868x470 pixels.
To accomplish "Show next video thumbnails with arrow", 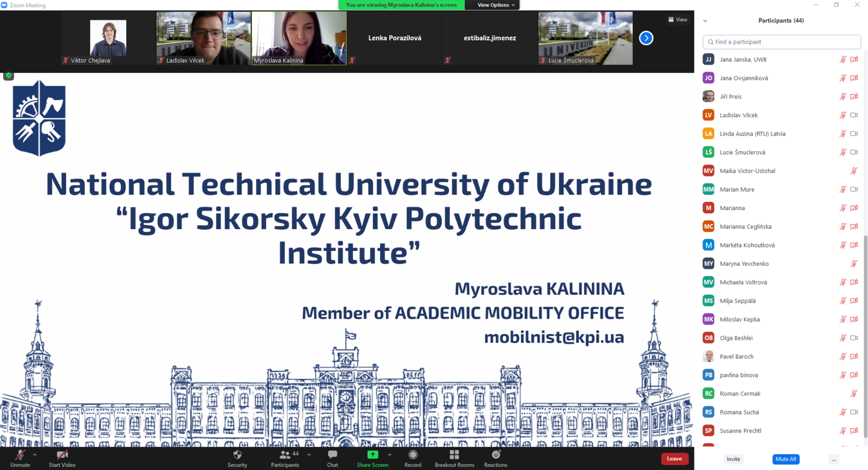I will coord(646,38).
